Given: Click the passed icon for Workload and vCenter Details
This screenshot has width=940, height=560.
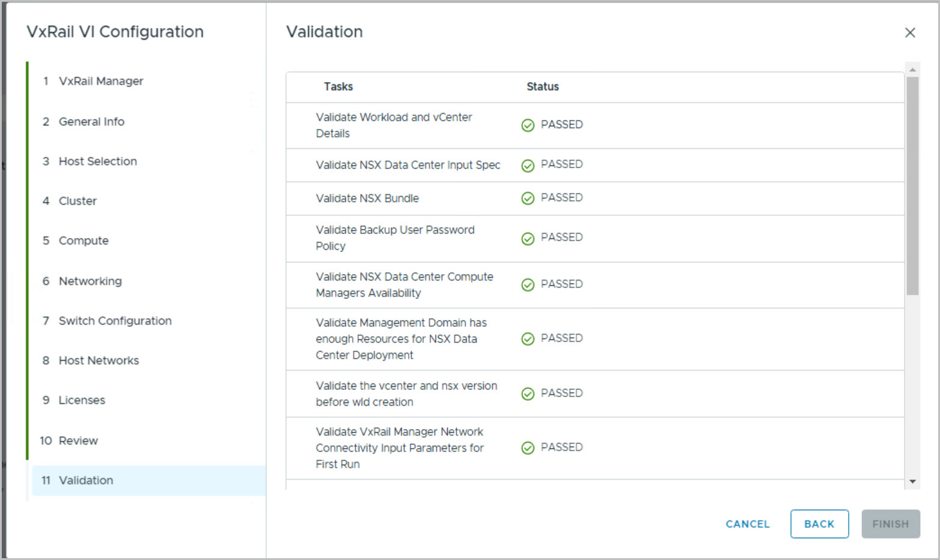Looking at the screenshot, I should [528, 125].
